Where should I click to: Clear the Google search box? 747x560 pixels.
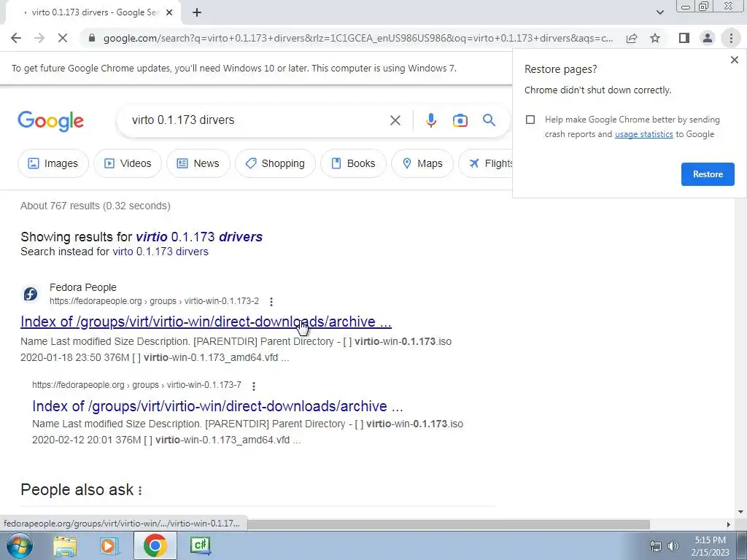[395, 120]
